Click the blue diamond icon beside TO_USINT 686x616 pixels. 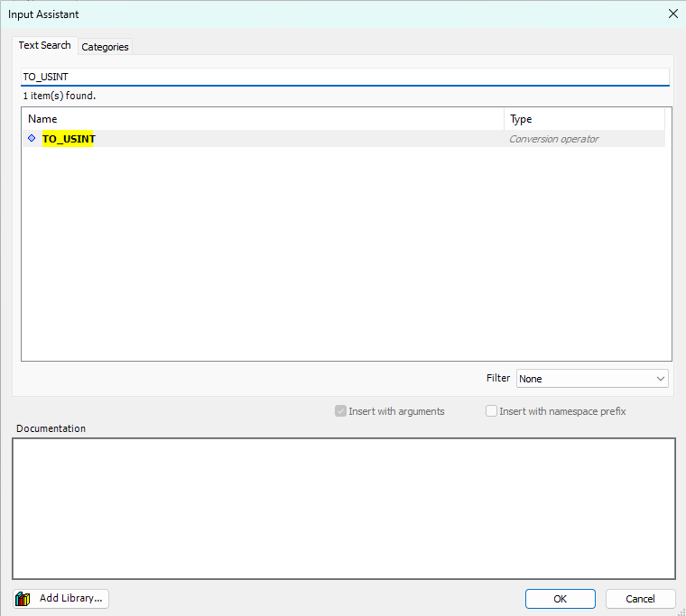point(32,139)
